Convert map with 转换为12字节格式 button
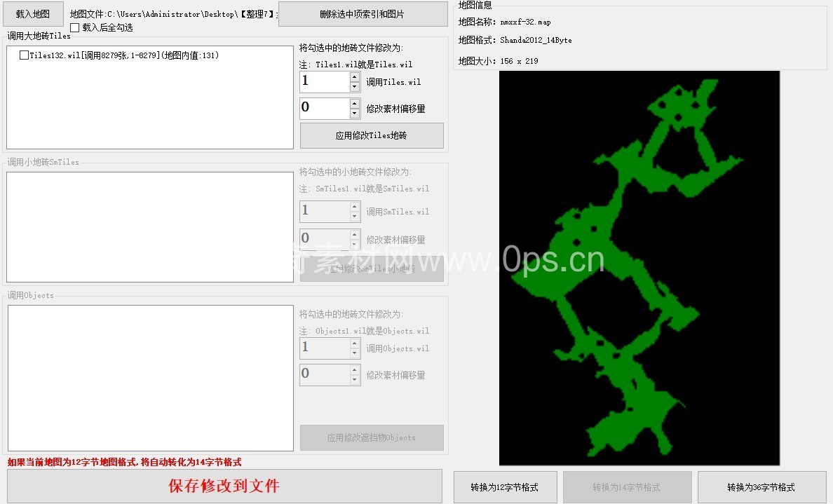This screenshot has height=504, width=833. (x=505, y=487)
